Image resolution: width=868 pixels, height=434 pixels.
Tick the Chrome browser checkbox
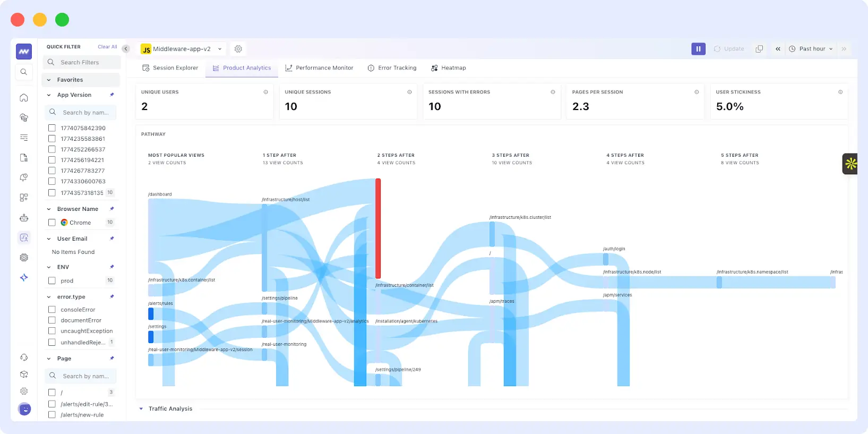coord(52,223)
